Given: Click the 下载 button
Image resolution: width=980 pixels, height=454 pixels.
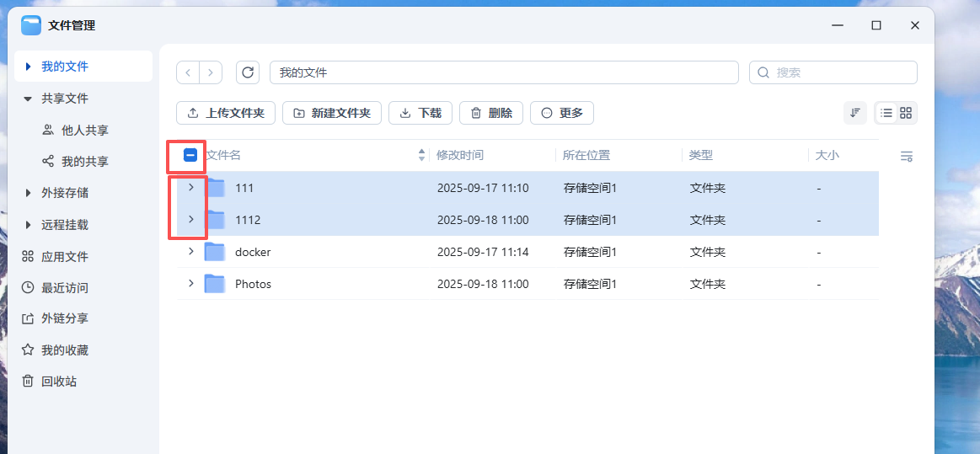Looking at the screenshot, I should click(x=420, y=113).
